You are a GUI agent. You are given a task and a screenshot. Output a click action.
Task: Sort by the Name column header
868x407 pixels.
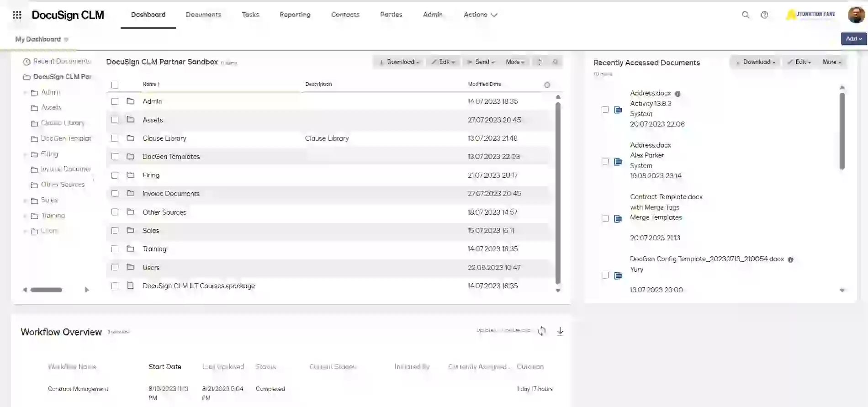[x=151, y=84]
